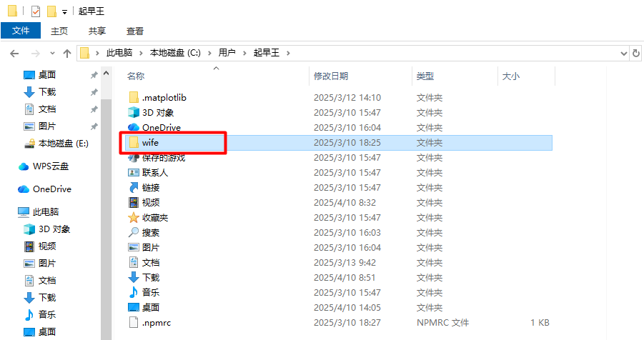Switch to the 查看 ribbon tab

pyautogui.click(x=134, y=31)
